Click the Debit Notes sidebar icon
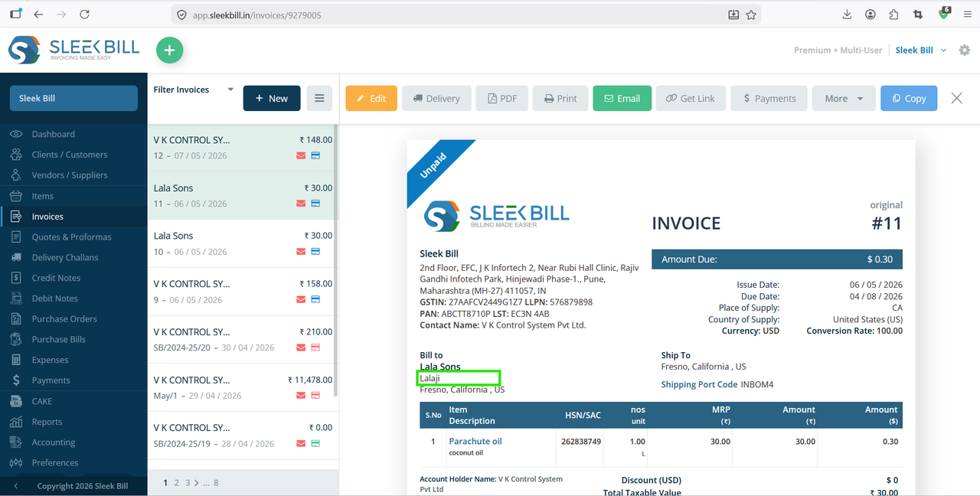Screen dimensions: 980x496 (x=16, y=299)
